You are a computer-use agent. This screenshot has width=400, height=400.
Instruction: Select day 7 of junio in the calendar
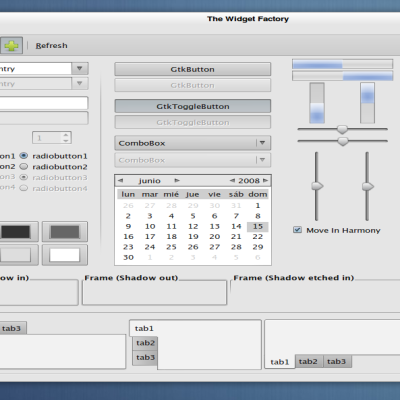(x=236, y=216)
